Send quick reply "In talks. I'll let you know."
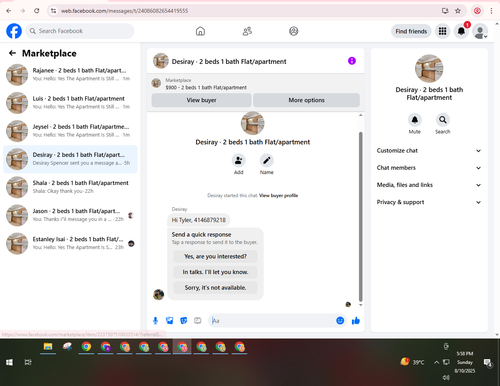The height and width of the screenshot is (386, 500). pyautogui.click(x=215, y=272)
